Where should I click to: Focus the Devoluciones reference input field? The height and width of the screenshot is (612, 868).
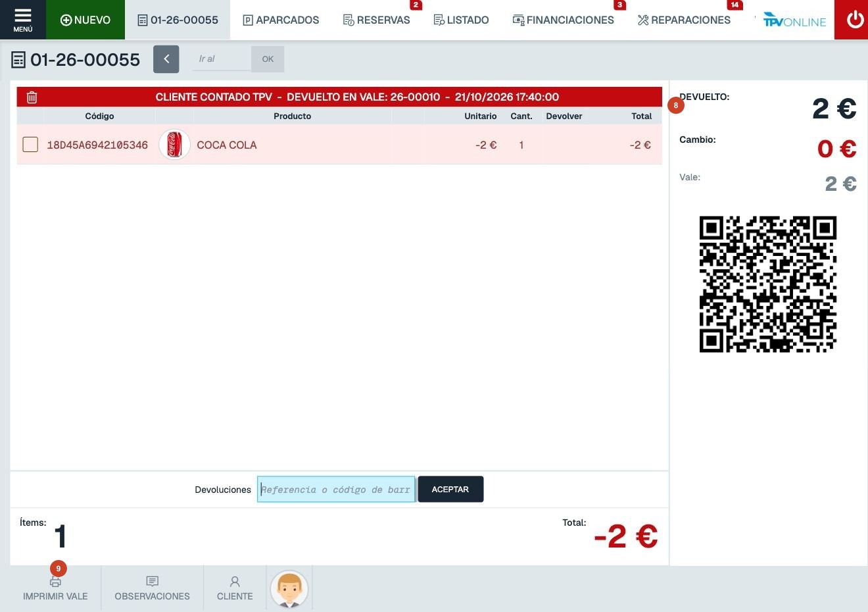(336, 490)
